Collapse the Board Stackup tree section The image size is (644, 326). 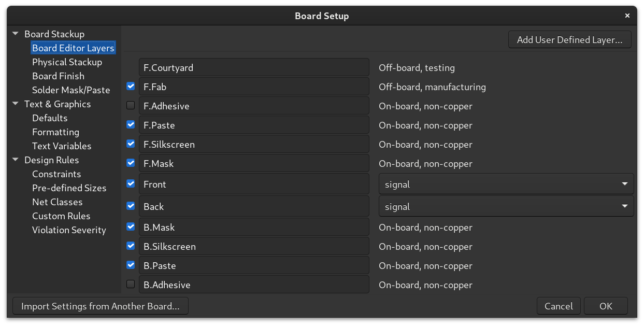(x=15, y=34)
